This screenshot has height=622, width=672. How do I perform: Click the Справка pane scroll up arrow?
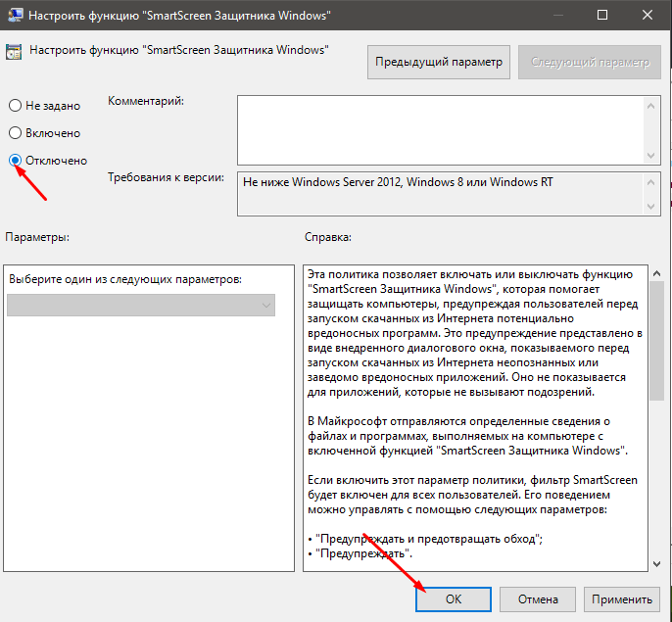[656, 273]
